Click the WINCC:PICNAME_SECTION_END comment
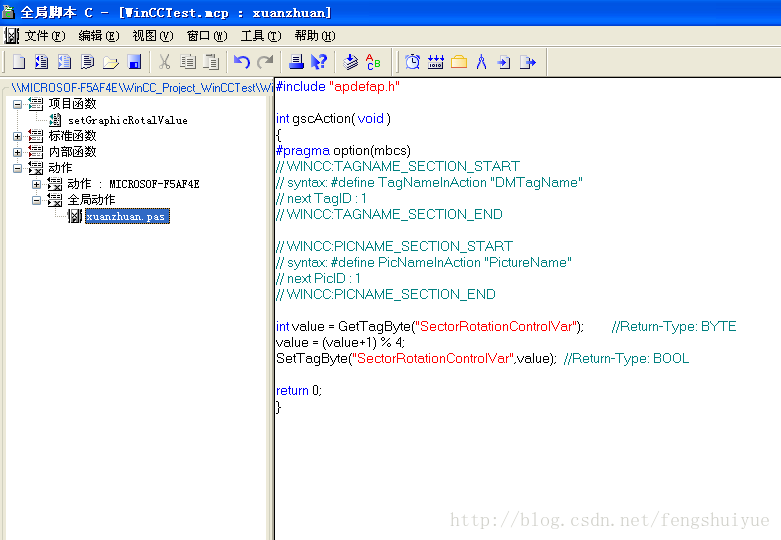 pos(386,294)
